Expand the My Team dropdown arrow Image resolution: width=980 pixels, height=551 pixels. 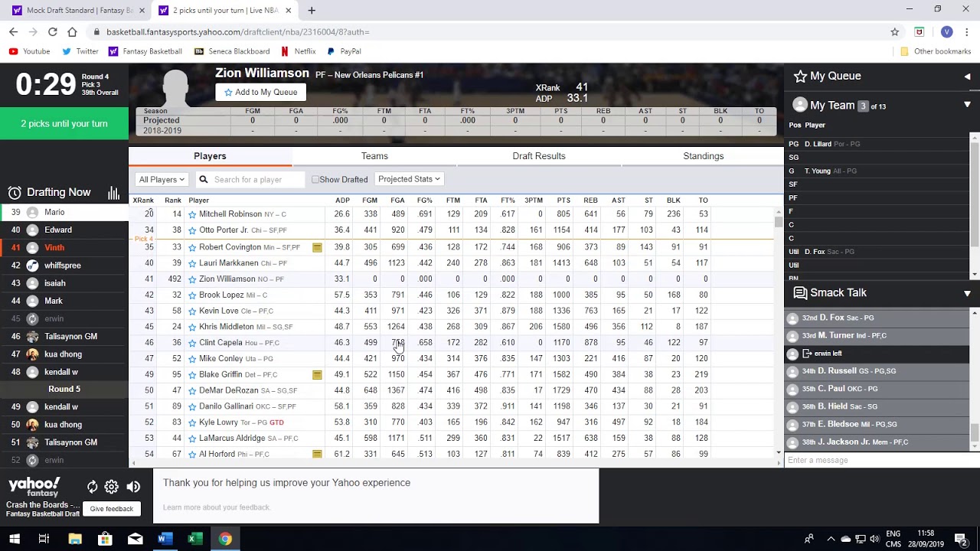click(x=967, y=105)
